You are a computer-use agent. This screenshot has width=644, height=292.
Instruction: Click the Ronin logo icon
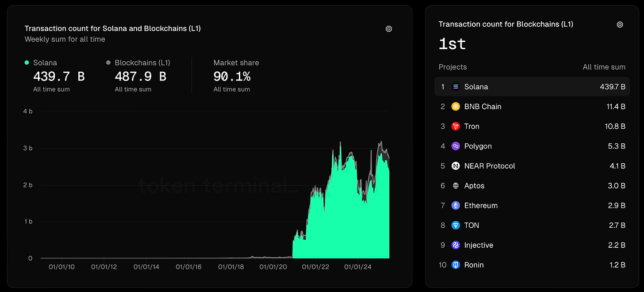[x=456, y=265]
